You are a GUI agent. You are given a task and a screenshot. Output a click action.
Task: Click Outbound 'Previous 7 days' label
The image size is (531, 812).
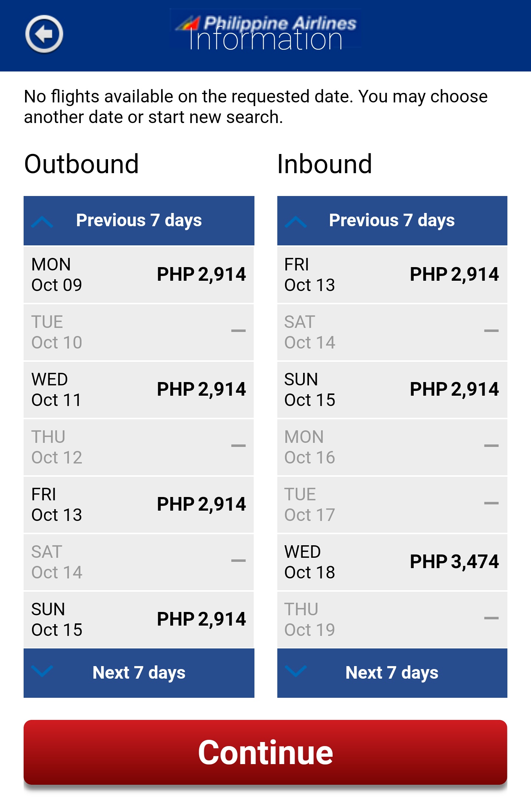click(139, 220)
